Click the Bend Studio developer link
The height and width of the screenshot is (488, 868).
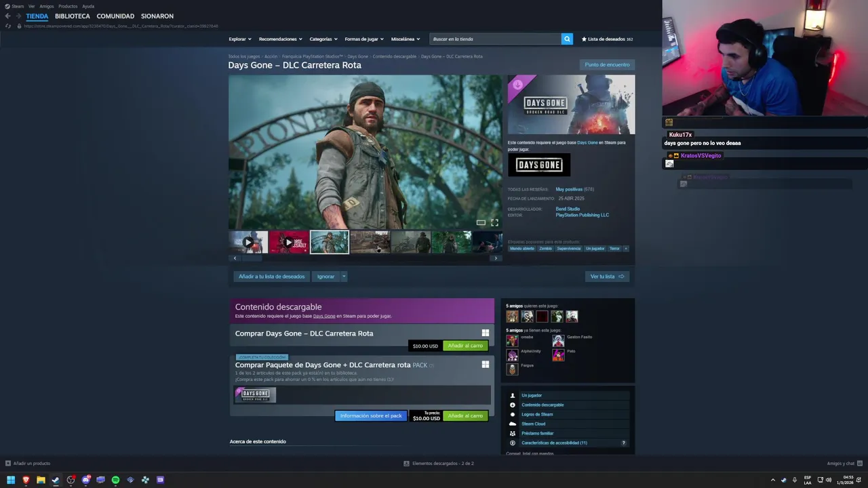(568, 209)
